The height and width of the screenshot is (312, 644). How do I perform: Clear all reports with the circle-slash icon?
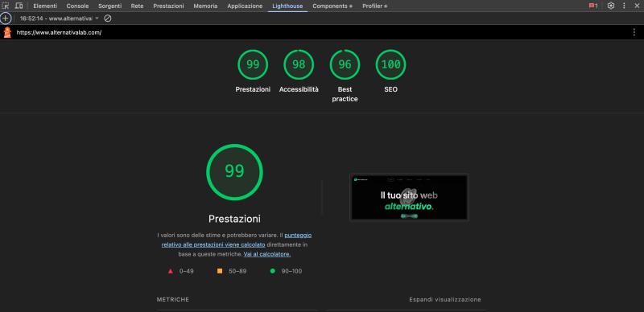[108, 18]
